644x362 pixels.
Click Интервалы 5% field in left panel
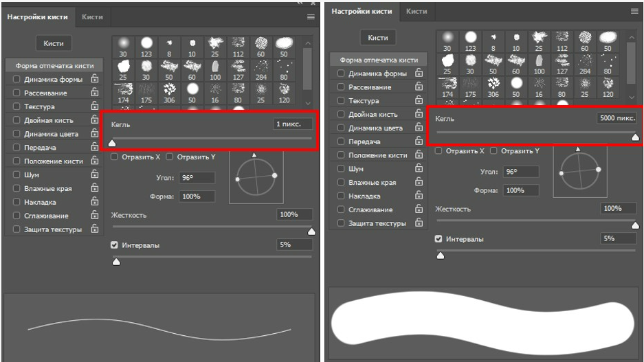point(294,245)
